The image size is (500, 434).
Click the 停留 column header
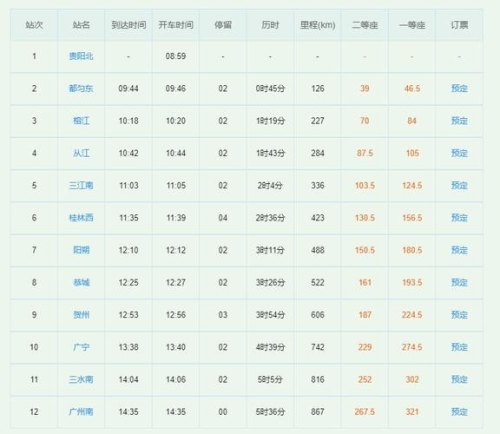[x=223, y=25]
